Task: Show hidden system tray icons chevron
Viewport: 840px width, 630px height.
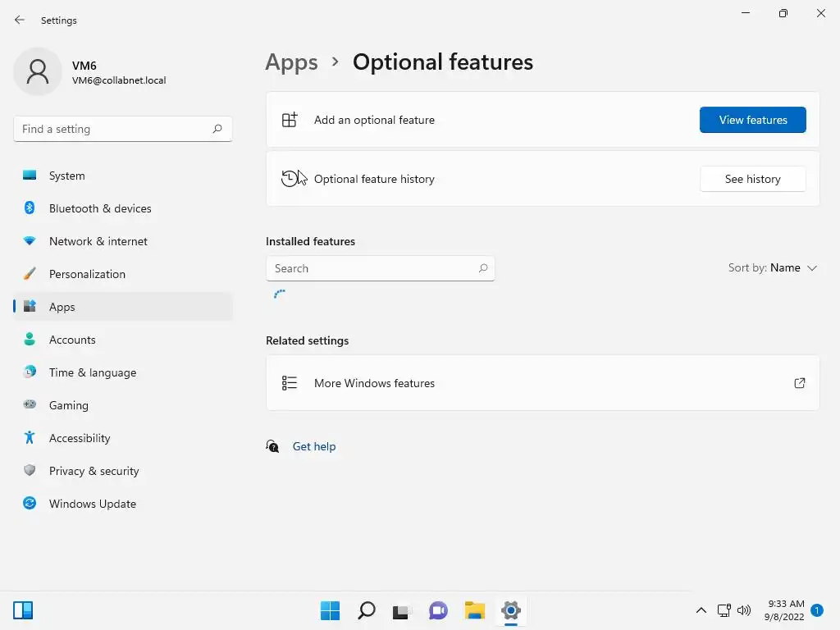Action: [701, 610]
